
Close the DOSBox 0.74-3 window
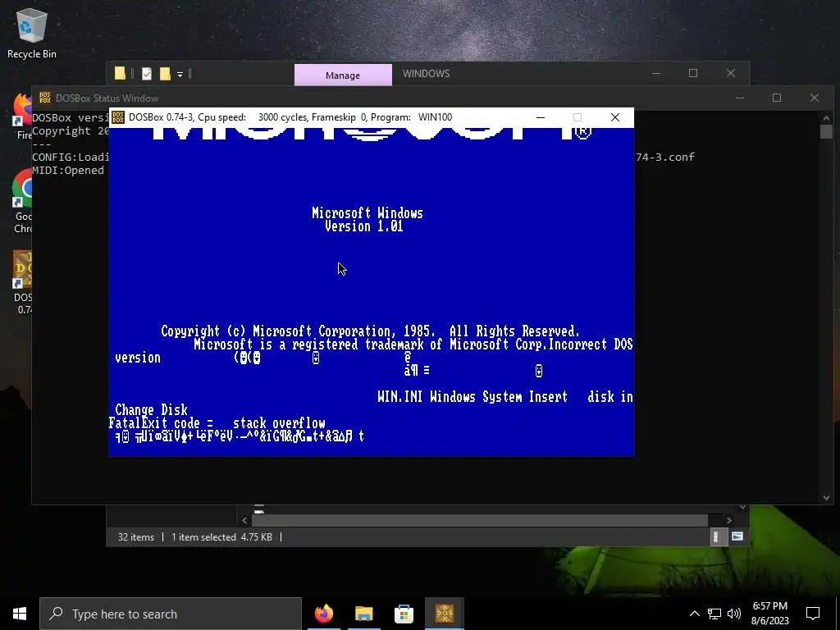[615, 117]
